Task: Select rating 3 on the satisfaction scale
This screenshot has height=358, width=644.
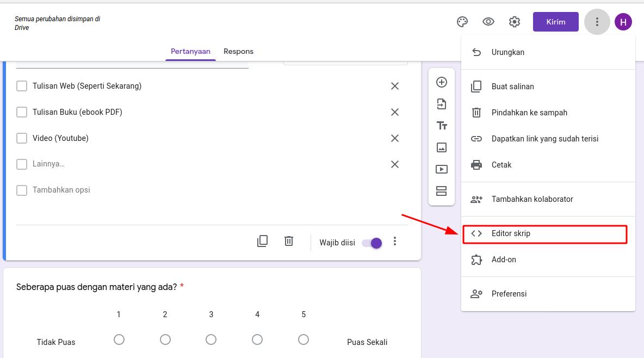Action: (211, 339)
